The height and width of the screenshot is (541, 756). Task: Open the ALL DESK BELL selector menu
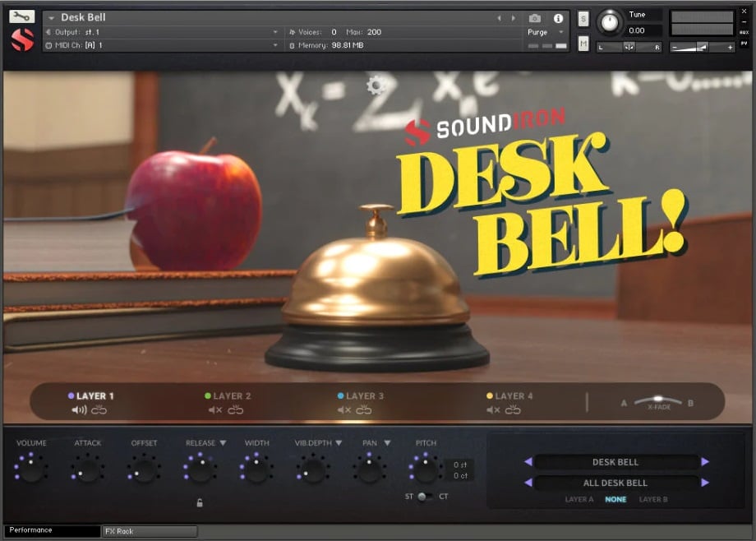[x=615, y=483]
